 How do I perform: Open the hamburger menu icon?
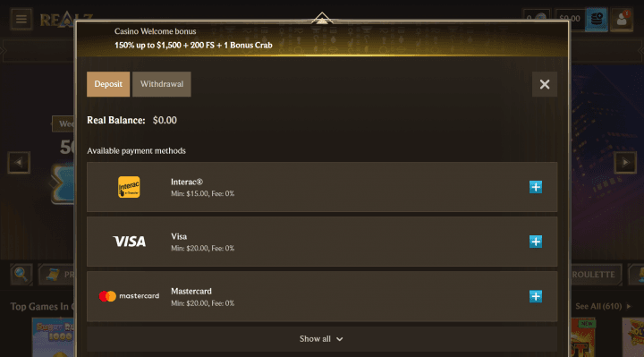point(21,19)
